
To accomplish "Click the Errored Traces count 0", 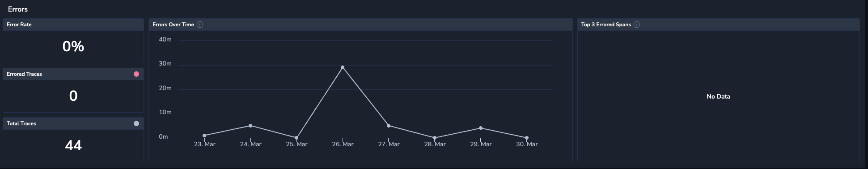I will tap(73, 96).
